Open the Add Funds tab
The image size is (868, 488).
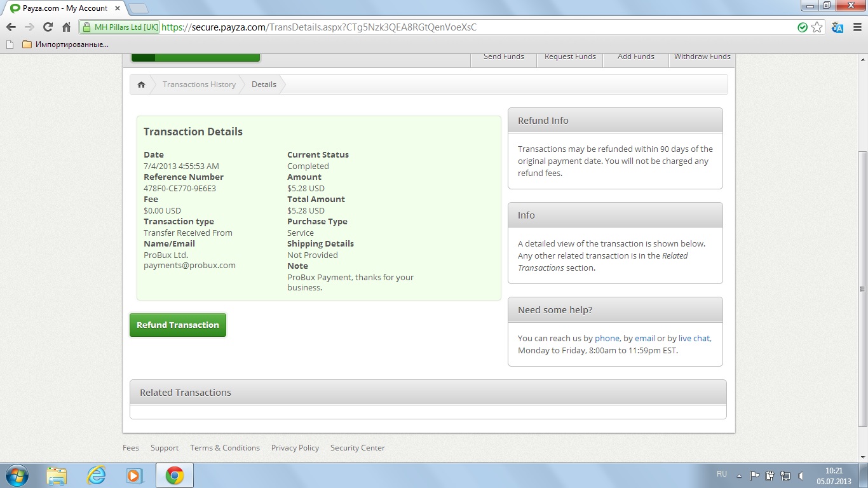click(636, 57)
